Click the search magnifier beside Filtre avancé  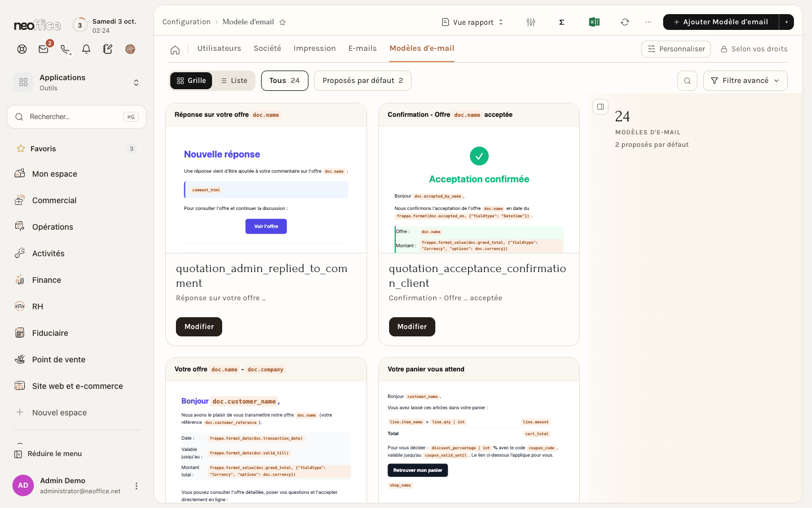687,81
